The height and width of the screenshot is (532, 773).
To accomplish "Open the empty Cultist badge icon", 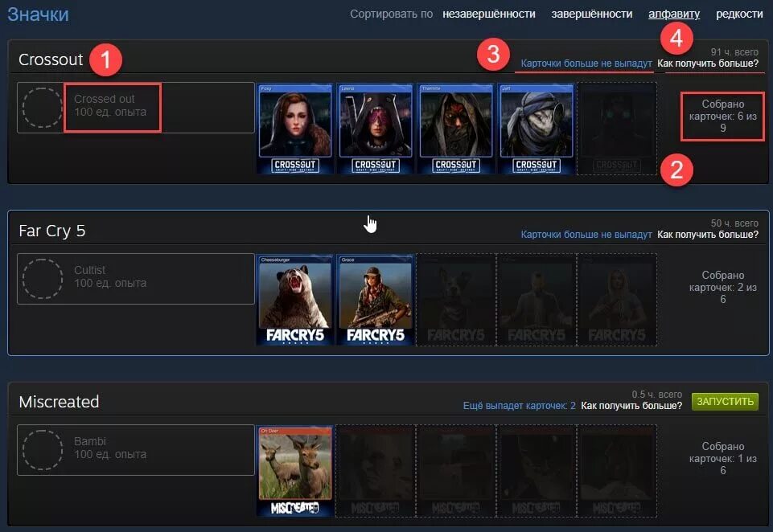I will (43, 279).
